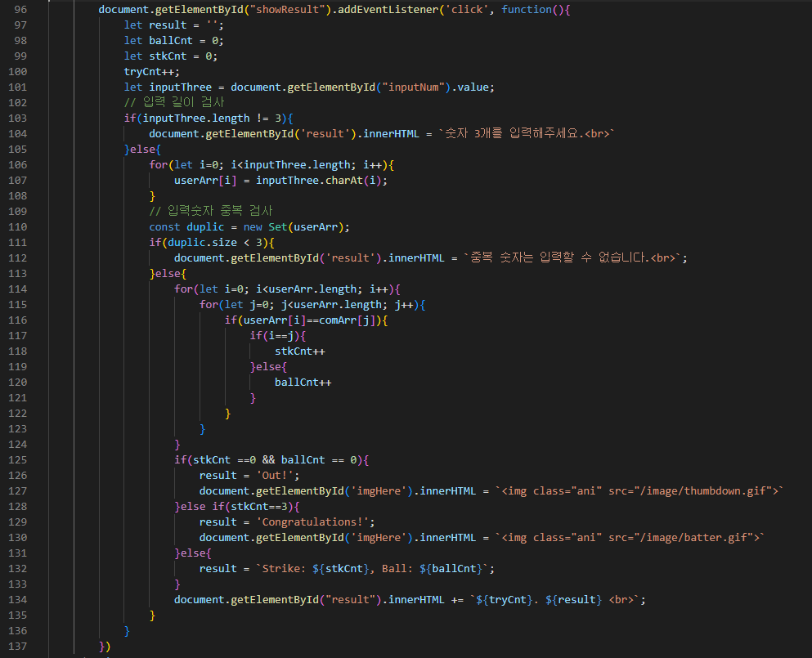Click the 'Out!' string literal
This screenshot has height=658, width=812.
pyautogui.click(x=275, y=475)
